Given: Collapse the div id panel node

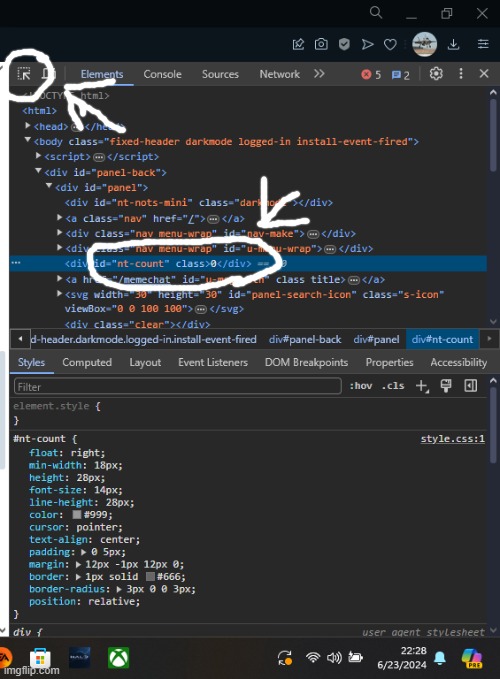Looking at the screenshot, I should [x=49, y=186].
